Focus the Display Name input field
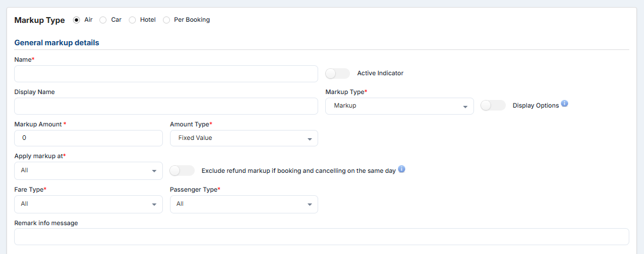The image size is (644, 254). point(166,106)
